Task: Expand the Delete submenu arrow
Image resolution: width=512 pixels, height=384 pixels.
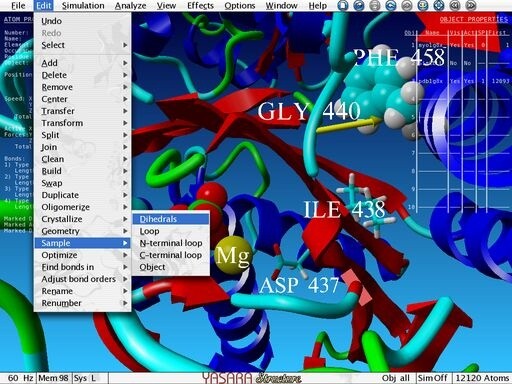Action: pyautogui.click(x=125, y=75)
